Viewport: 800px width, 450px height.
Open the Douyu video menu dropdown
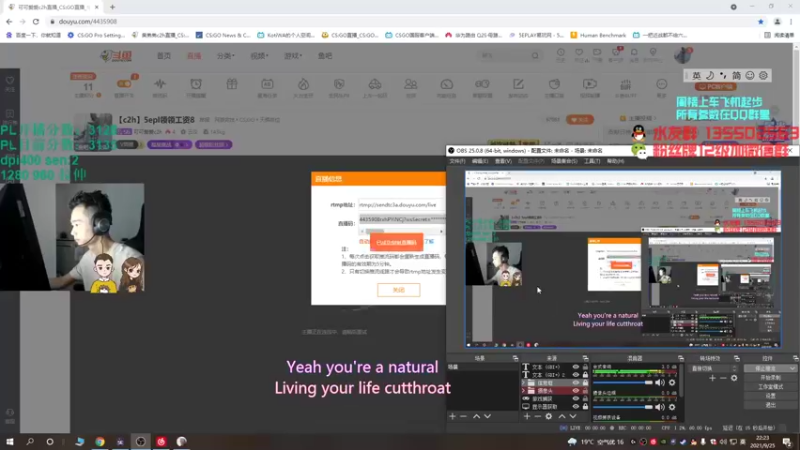pyautogui.click(x=259, y=56)
